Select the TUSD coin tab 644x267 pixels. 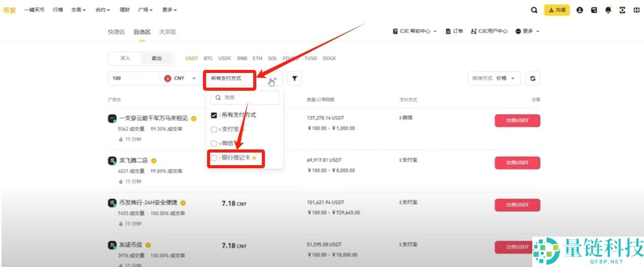coord(311,58)
